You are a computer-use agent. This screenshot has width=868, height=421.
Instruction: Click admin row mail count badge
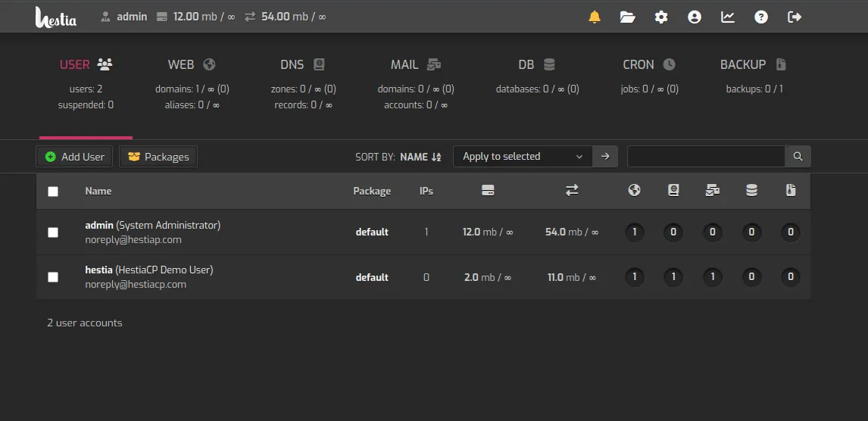click(x=713, y=232)
